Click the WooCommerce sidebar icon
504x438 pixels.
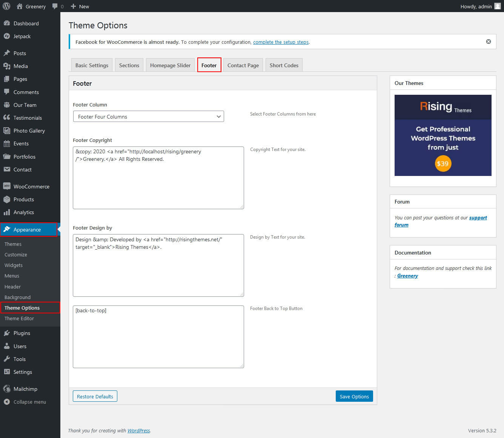point(7,187)
